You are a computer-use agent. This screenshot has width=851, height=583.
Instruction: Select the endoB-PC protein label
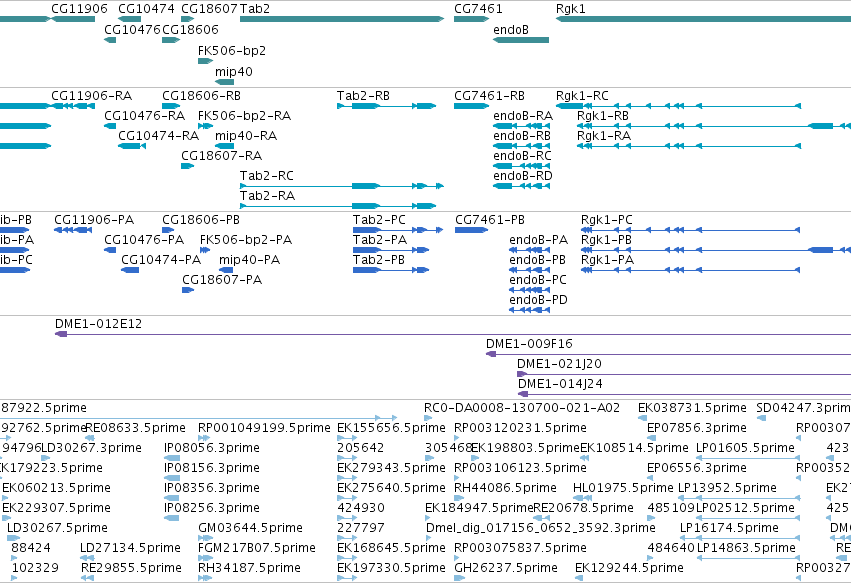[x=538, y=280]
